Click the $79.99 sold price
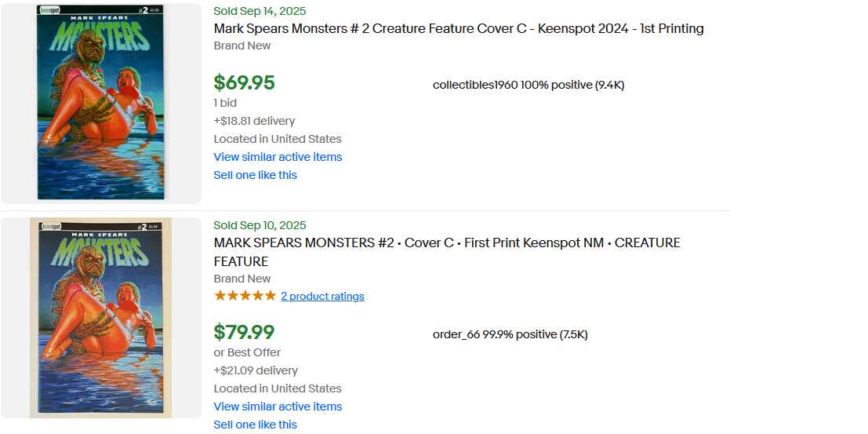This screenshot has width=868, height=434. point(244,332)
